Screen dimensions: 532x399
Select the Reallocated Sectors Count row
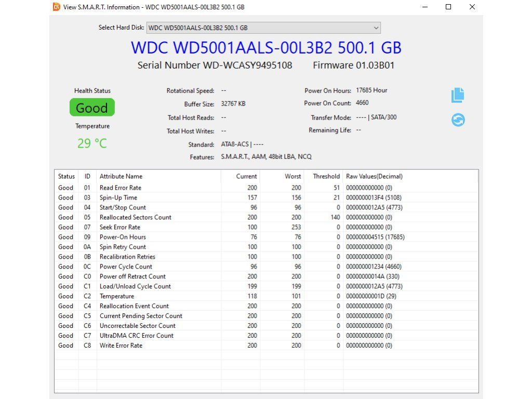pyautogui.click(x=135, y=217)
